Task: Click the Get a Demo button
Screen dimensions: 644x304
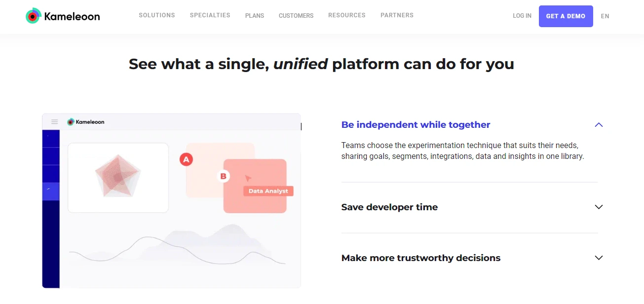Action: coord(566,16)
